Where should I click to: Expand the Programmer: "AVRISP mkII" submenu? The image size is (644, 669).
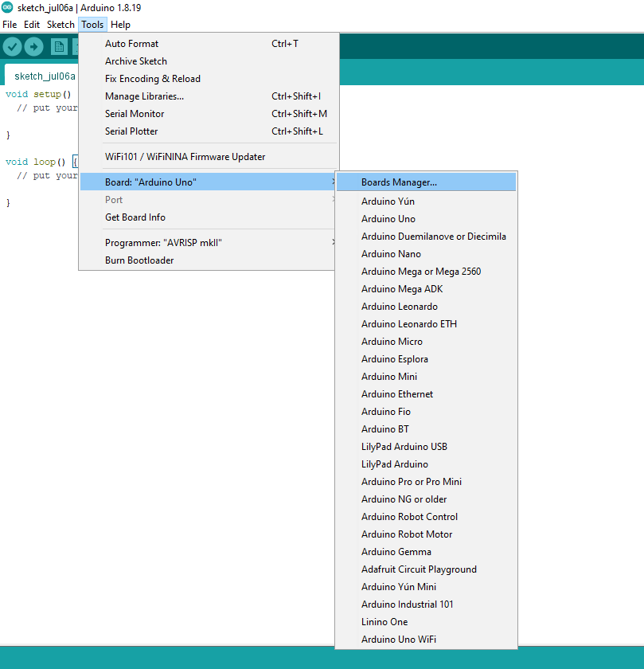(208, 243)
